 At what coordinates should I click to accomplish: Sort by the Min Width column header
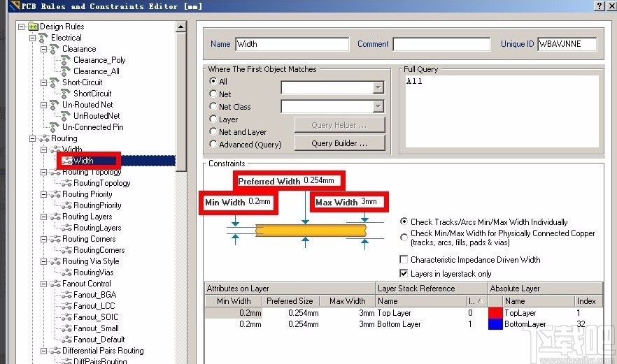pyautogui.click(x=234, y=301)
